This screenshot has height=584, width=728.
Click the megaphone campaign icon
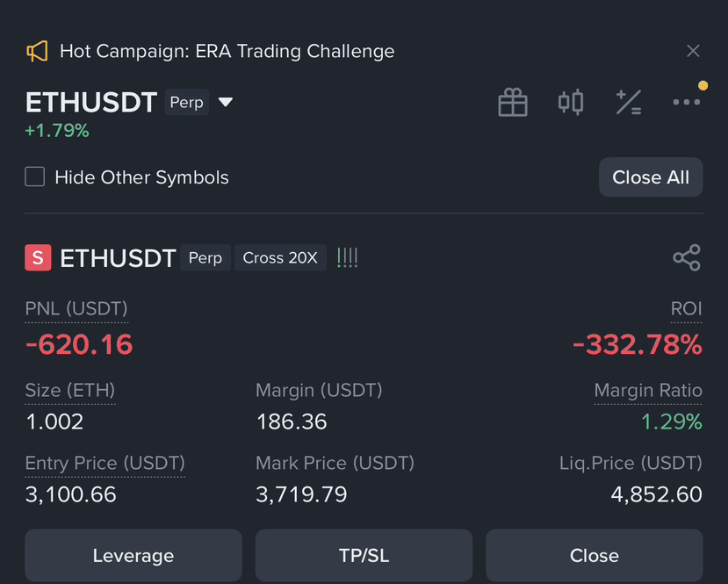[x=37, y=51]
